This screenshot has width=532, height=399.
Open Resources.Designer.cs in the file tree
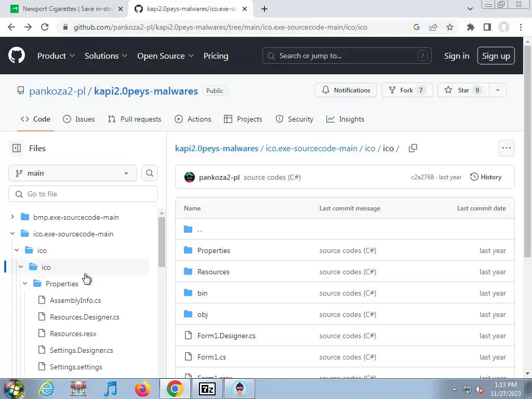84,317
